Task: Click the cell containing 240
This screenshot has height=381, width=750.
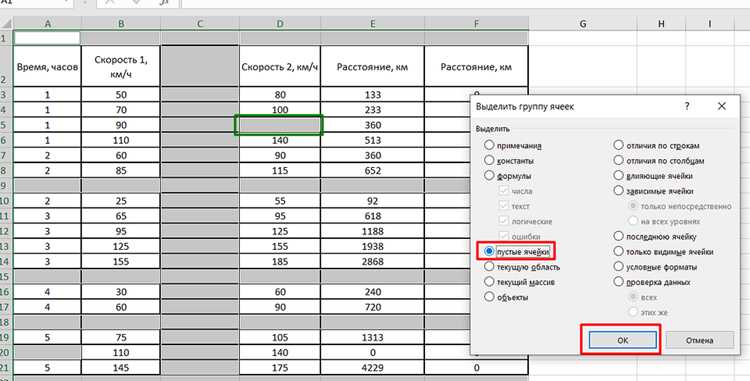Action: click(x=372, y=292)
